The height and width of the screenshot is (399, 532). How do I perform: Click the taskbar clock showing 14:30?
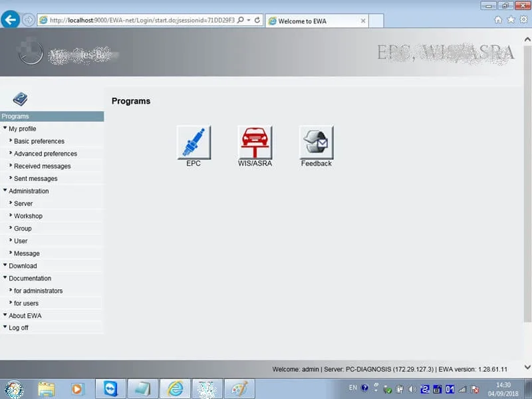tap(503, 389)
